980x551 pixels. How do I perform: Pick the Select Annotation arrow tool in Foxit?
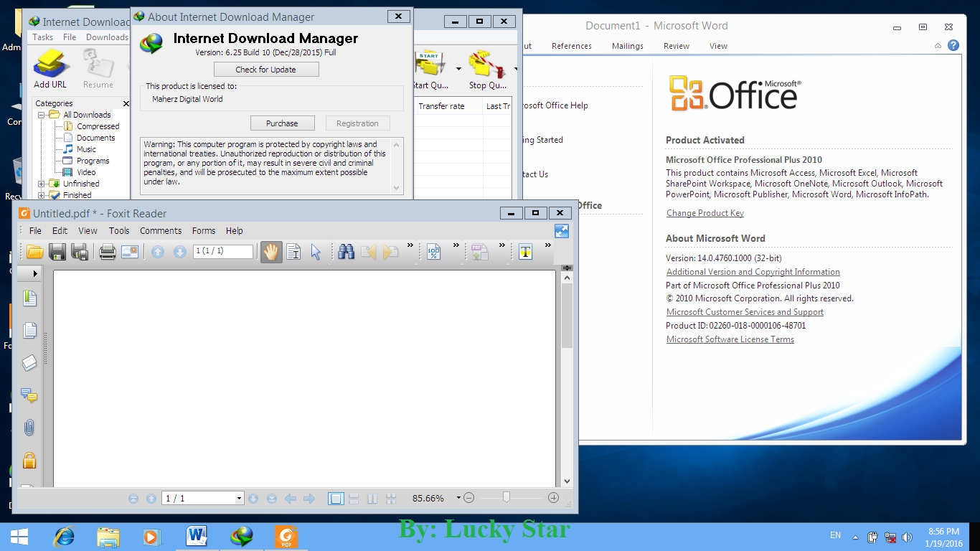(x=316, y=252)
